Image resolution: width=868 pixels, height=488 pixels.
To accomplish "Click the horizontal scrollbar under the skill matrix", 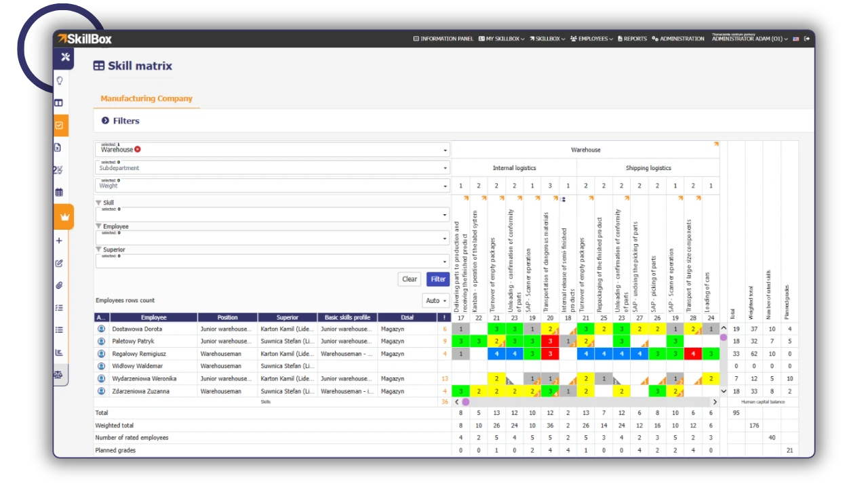I will click(x=587, y=402).
